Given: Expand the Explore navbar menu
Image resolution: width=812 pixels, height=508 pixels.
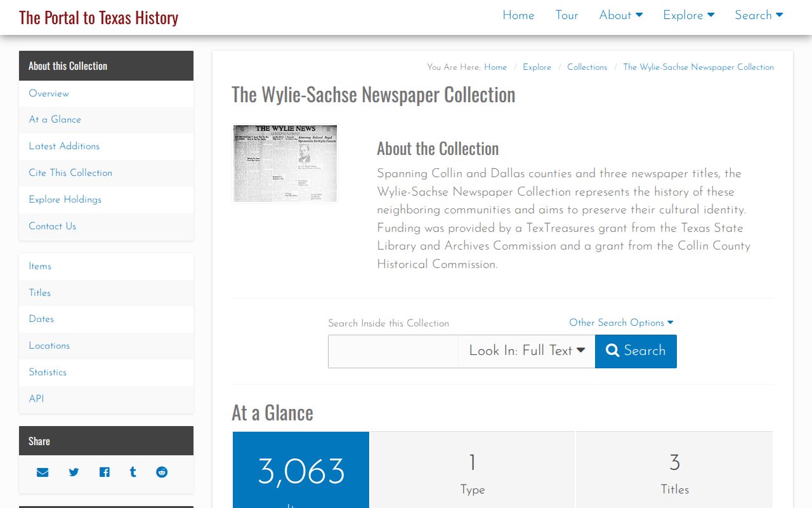Looking at the screenshot, I should [689, 15].
